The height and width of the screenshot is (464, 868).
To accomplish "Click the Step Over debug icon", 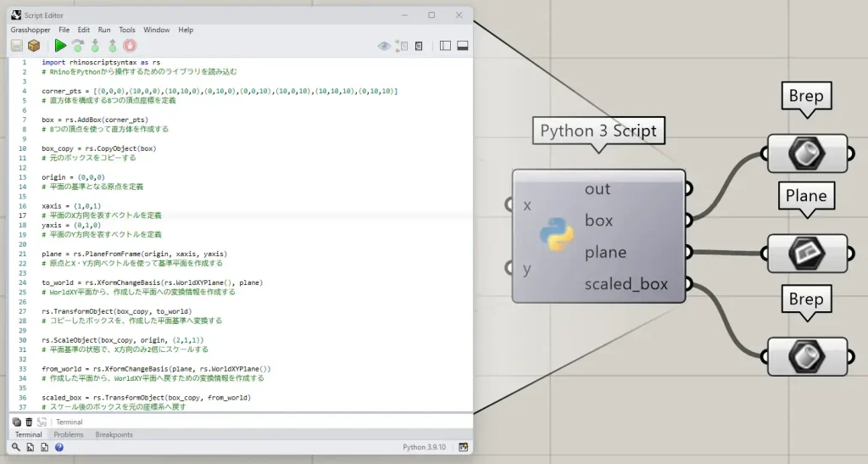I will pos(78,46).
